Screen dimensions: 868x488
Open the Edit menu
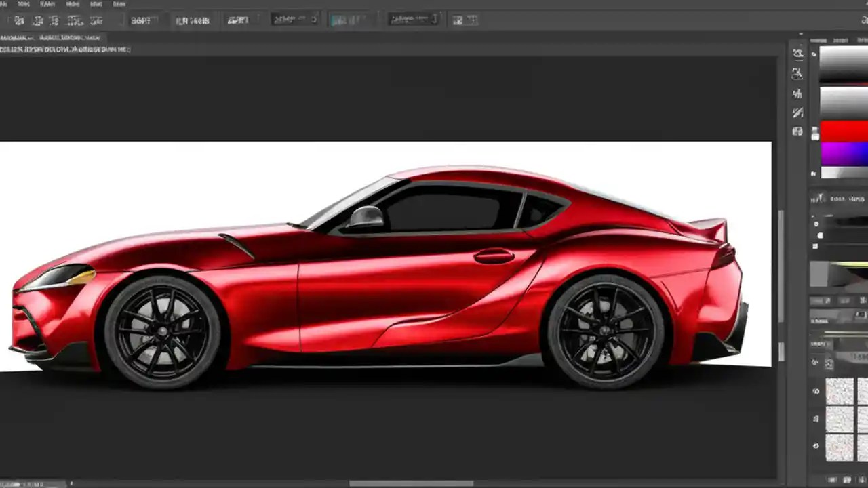pos(23,4)
